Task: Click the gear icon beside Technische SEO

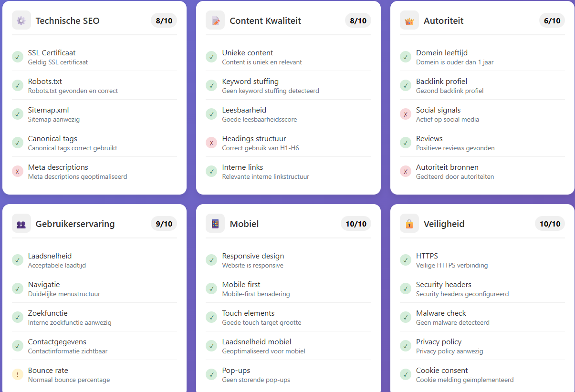Action: click(21, 21)
